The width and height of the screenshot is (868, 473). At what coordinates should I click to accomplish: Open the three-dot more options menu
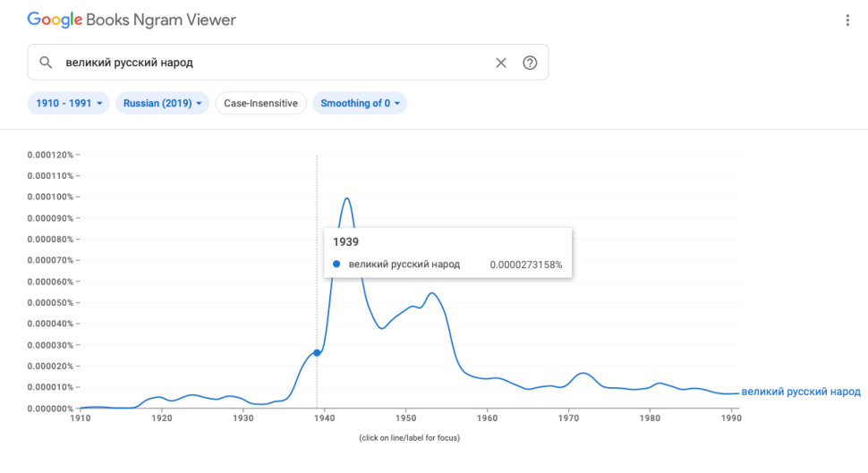coord(847,21)
